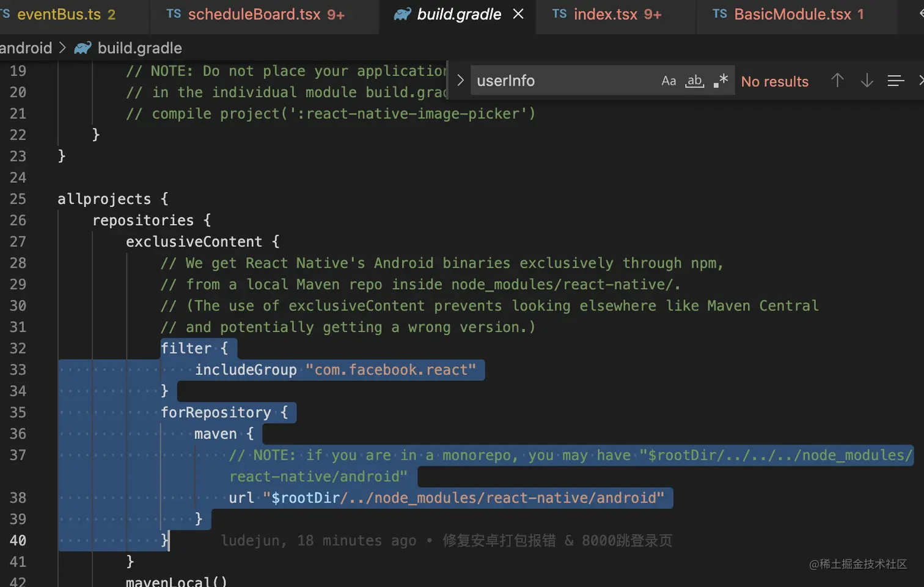Screen dimensions: 924x587
Task: Click the "com.facebook.react" string
Action: pos(391,369)
